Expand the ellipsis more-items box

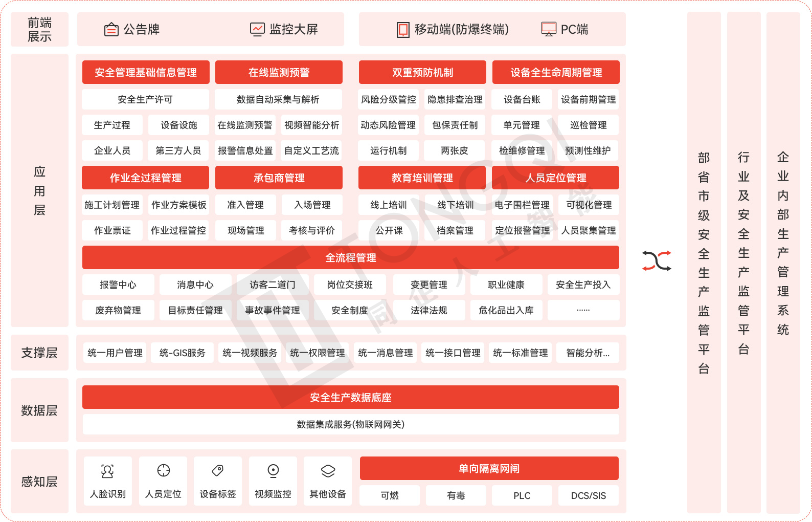coord(583,310)
